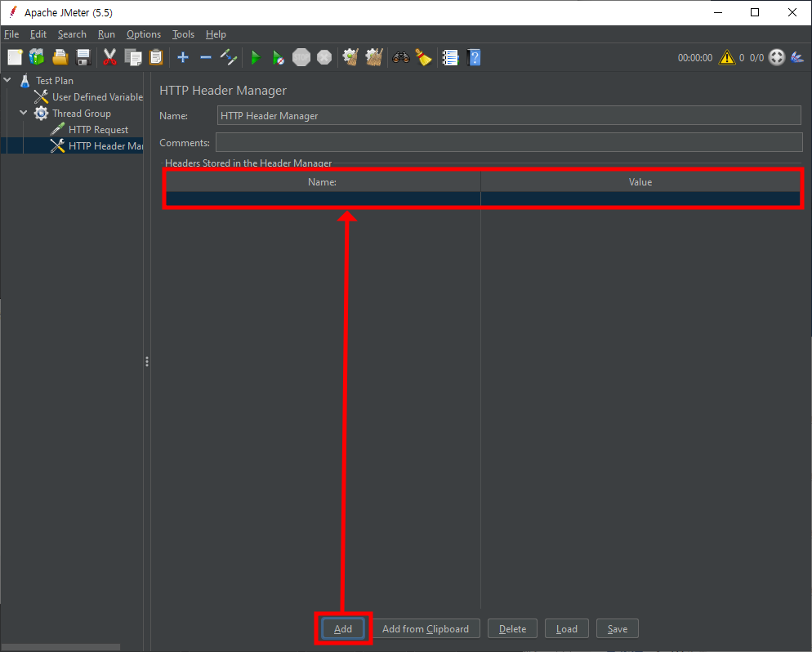Open the Help menu
The width and height of the screenshot is (812, 652).
[216, 34]
